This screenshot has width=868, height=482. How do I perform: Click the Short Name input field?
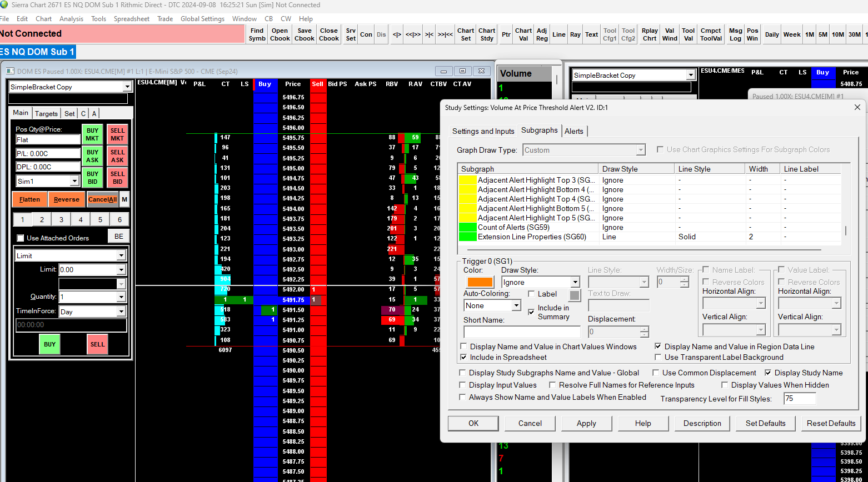tap(521, 332)
